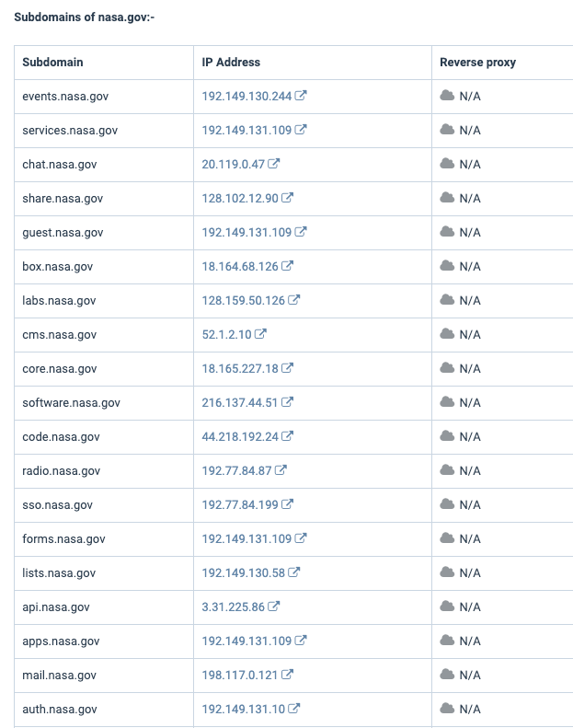Open IP link 18.165.227.18

click(240, 368)
